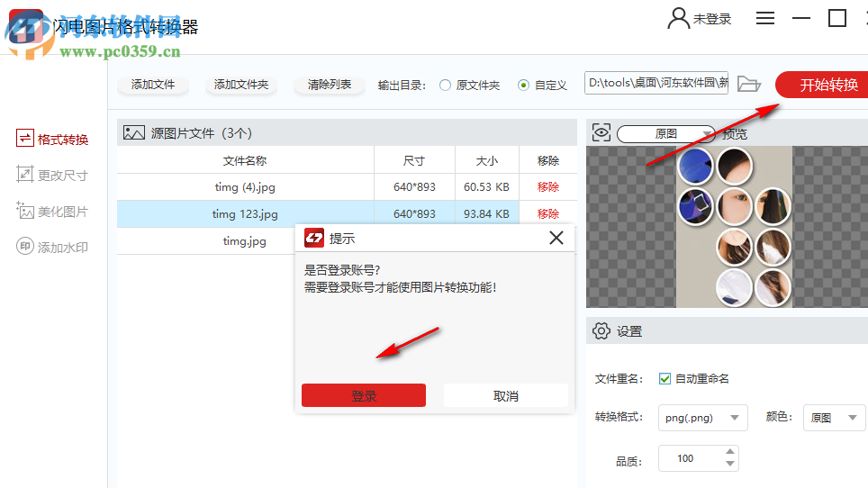Open output folder browse icon
868x488 pixels.
[x=749, y=84]
